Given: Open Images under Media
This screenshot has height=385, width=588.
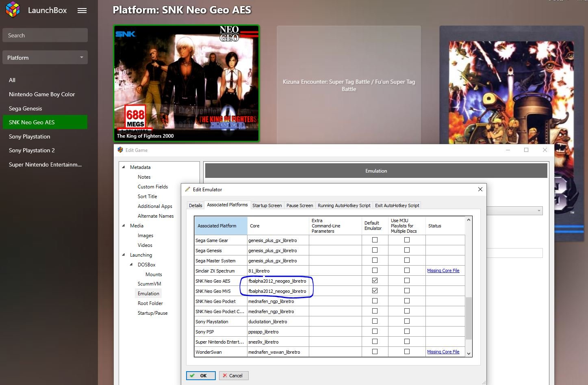Looking at the screenshot, I should point(145,235).
